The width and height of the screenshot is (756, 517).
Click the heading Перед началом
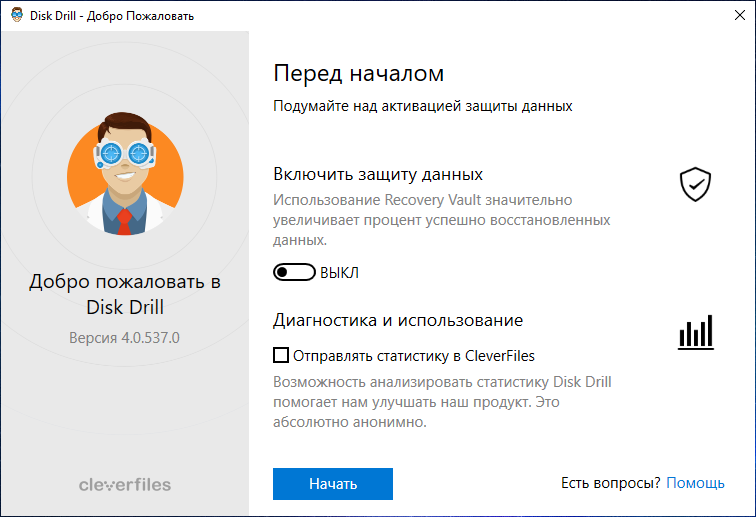[x=358, y=74]
